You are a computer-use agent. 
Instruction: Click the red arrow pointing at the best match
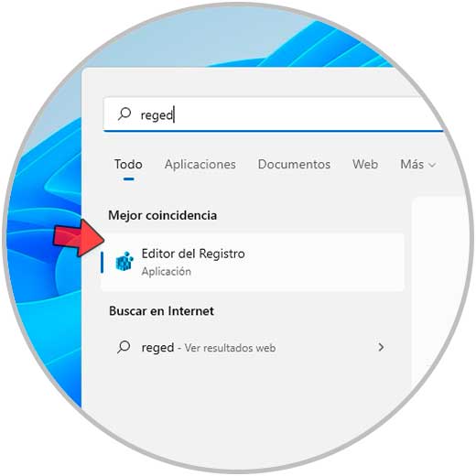[x=79, y=238]
